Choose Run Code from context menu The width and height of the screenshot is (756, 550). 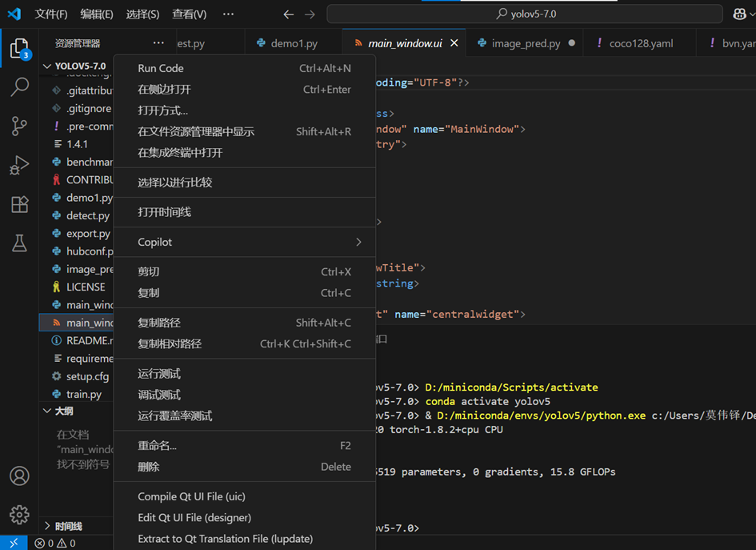coord(245,69)
